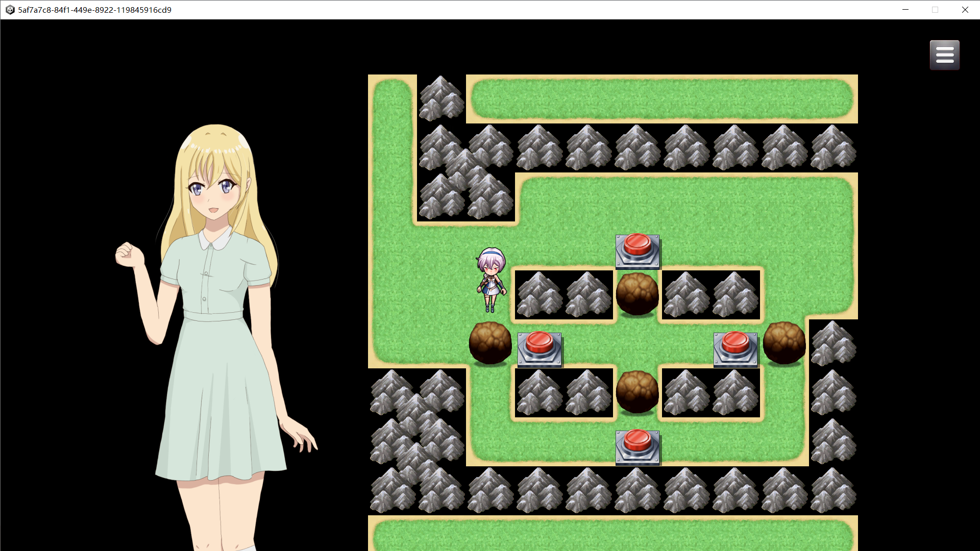Click the purple-haired player character
This screenshot has width=980, height=551.
[491, 280]
